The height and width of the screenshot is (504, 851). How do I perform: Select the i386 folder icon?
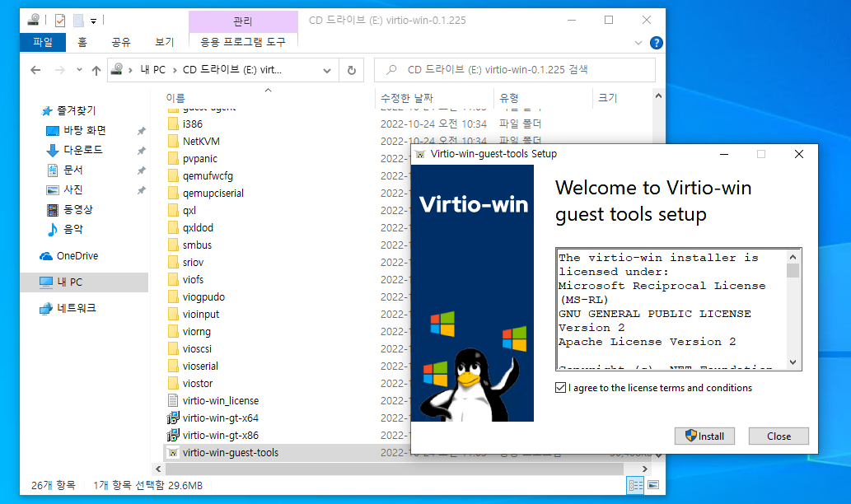coord(173,124)
